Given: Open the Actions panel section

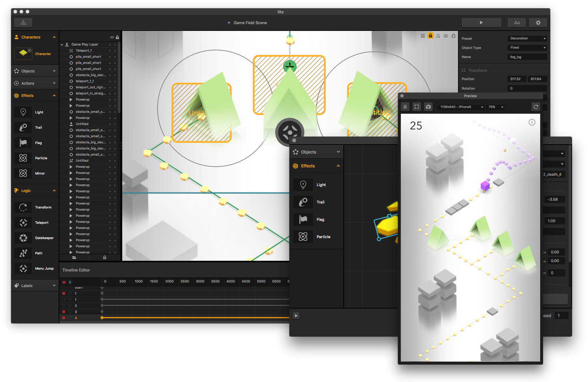Looking at the screenshot, I should [35, 83].
